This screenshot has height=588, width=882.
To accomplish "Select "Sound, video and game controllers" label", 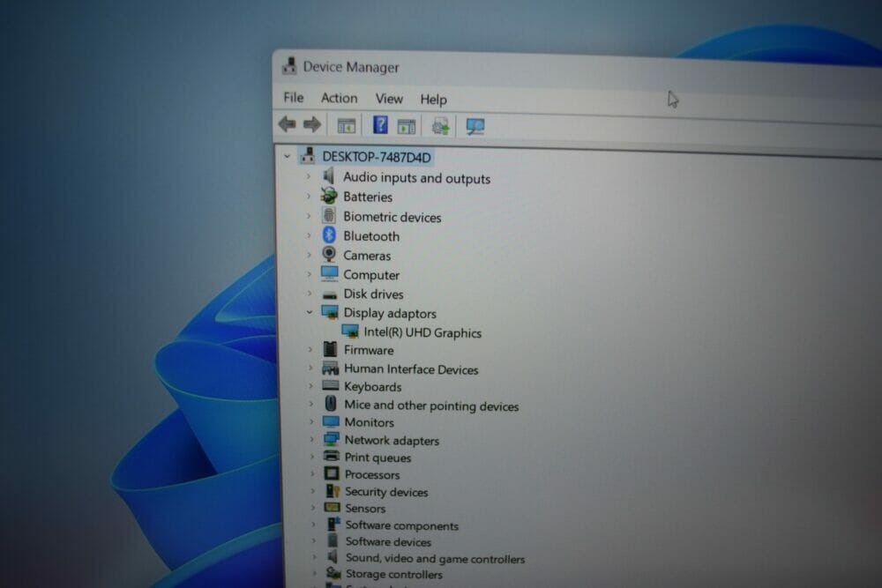I will (435, 558).
